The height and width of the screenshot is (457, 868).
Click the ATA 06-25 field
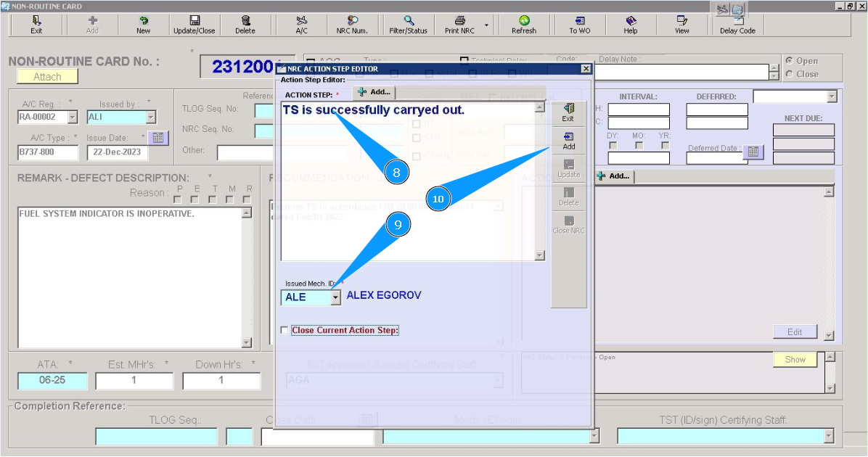(52, 381)
